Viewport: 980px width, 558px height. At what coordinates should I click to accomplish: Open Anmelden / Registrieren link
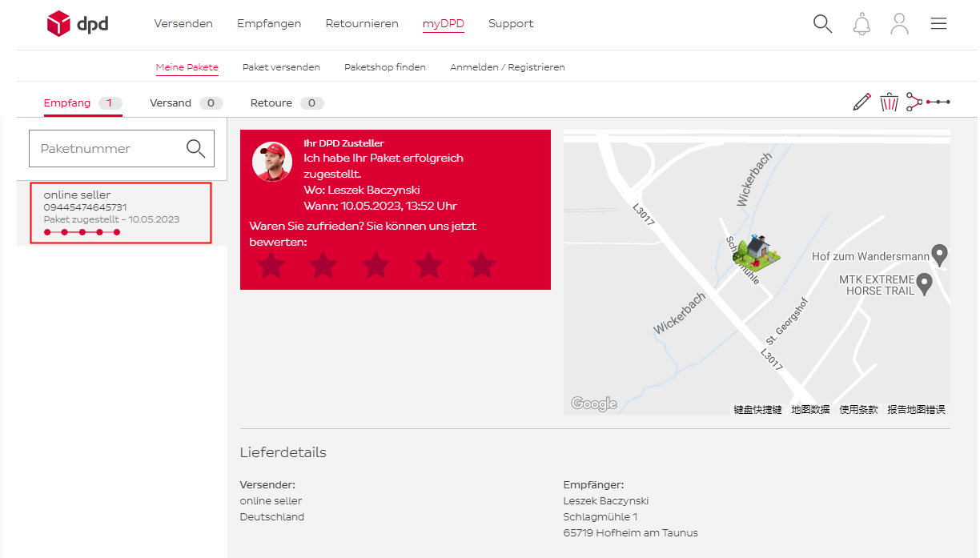click(507, 67)
